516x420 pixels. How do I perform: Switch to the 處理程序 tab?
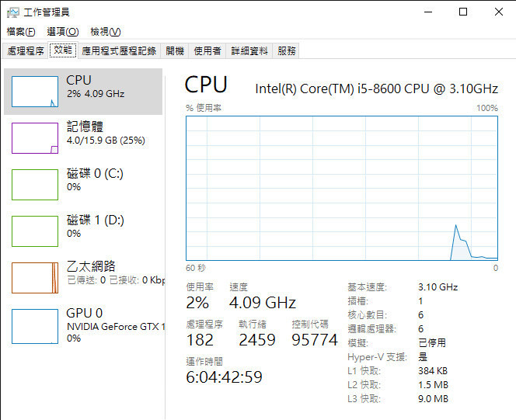click(26, 50)
